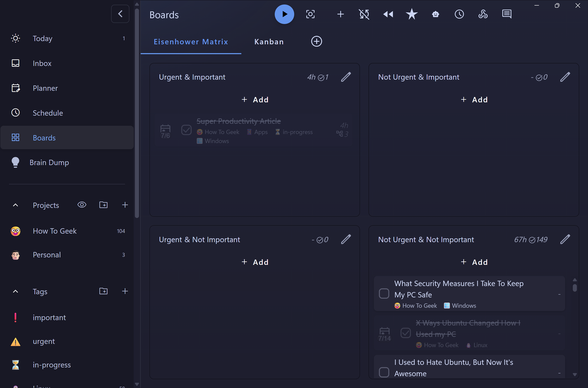Select Boards in sidebar
588x388 pixels.
[67, 138]
